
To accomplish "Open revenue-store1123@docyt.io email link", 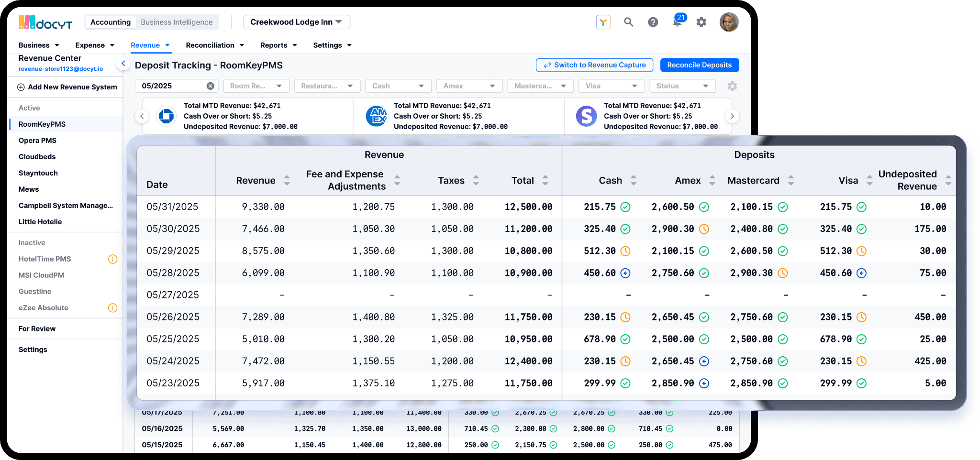I will [x=61, y=69].
